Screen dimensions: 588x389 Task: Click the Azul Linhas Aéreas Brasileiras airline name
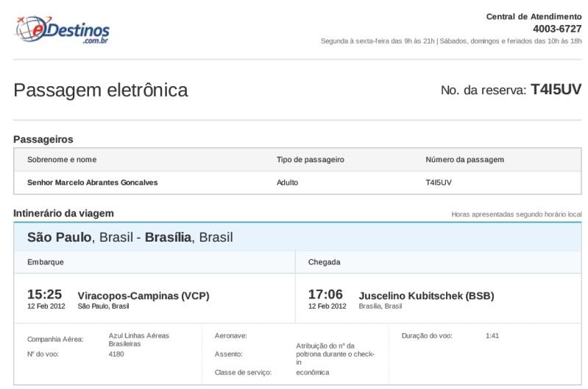tap(139, 340)
